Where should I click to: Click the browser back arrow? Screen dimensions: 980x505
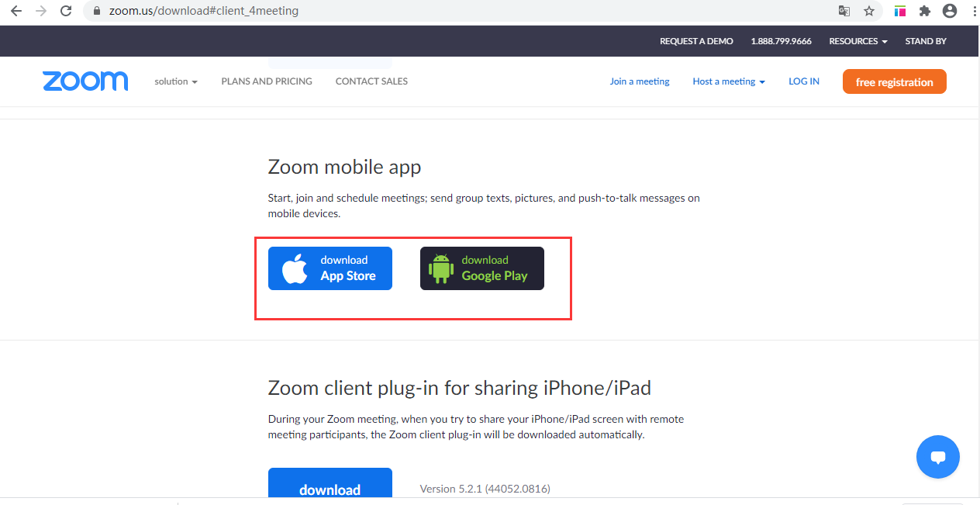[16, 11]
